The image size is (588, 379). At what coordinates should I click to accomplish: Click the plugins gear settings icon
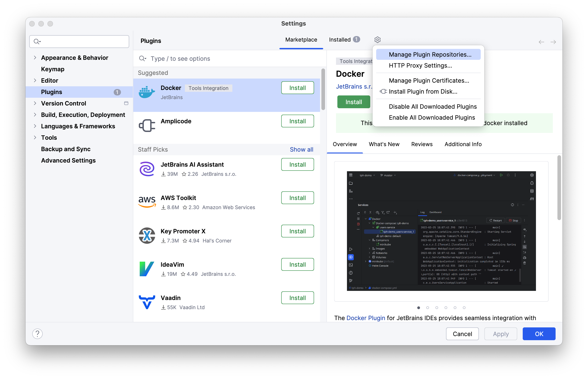tap(377, 40)
